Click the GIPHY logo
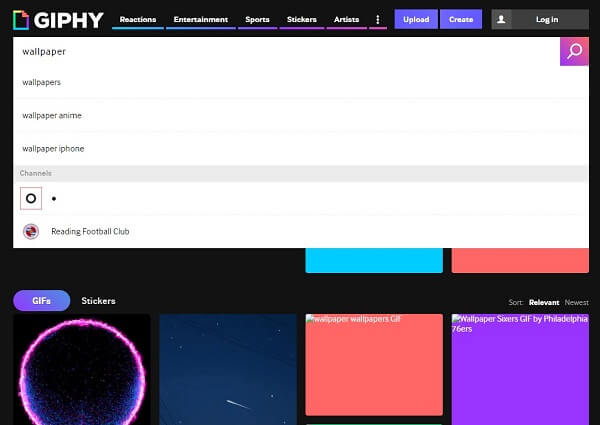Screen dimensions: 600x425 [58, 20]
